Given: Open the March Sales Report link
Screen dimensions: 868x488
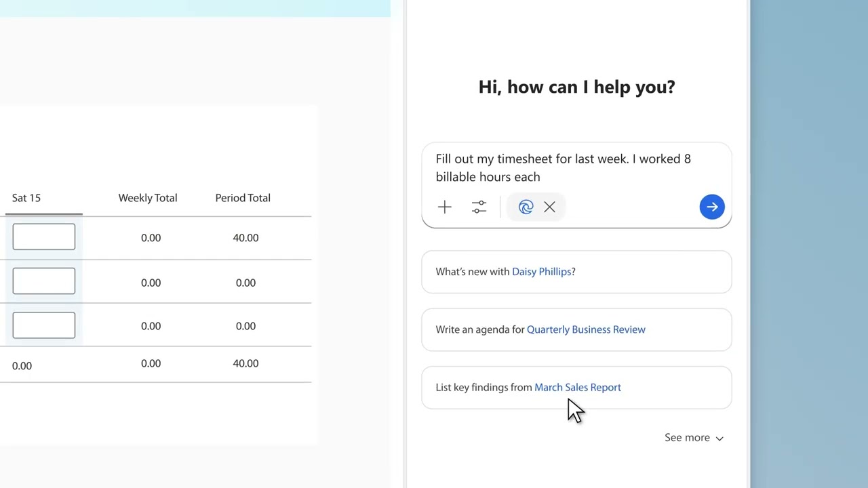Looking at the screenshot, I should point(577,388).
